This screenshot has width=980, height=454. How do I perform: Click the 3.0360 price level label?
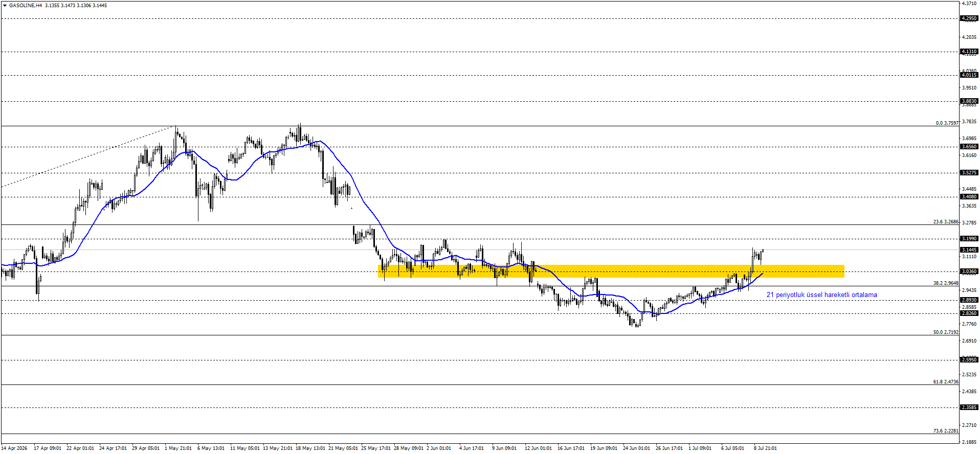(x=969, y=271)
